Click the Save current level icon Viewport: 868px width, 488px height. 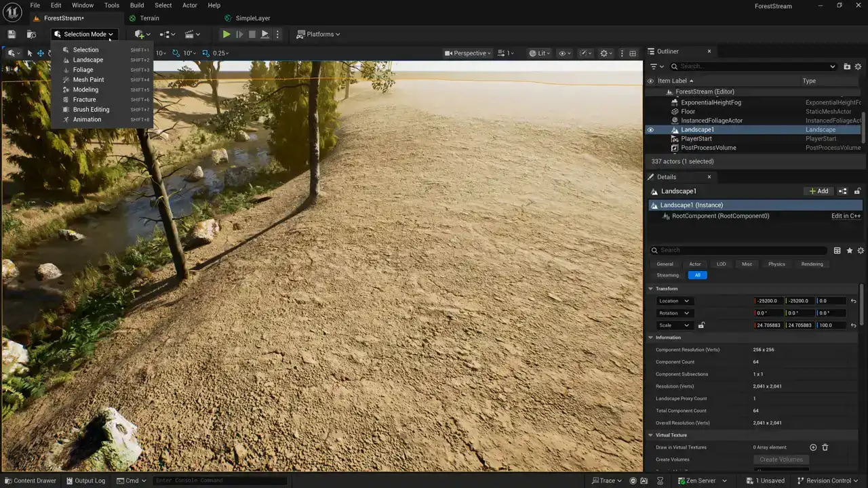(x=12, y=35)
